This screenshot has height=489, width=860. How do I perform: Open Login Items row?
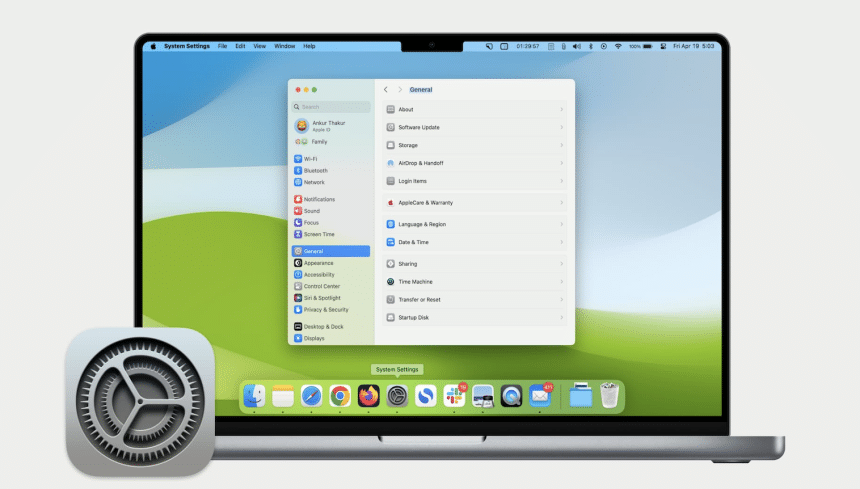coord(475,181)
